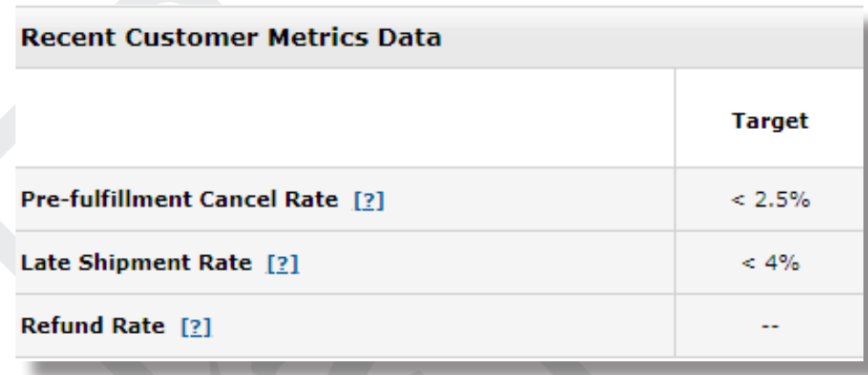Select the Refund Rate label text
Screen dimensions: 868x375
pos(92,326)
